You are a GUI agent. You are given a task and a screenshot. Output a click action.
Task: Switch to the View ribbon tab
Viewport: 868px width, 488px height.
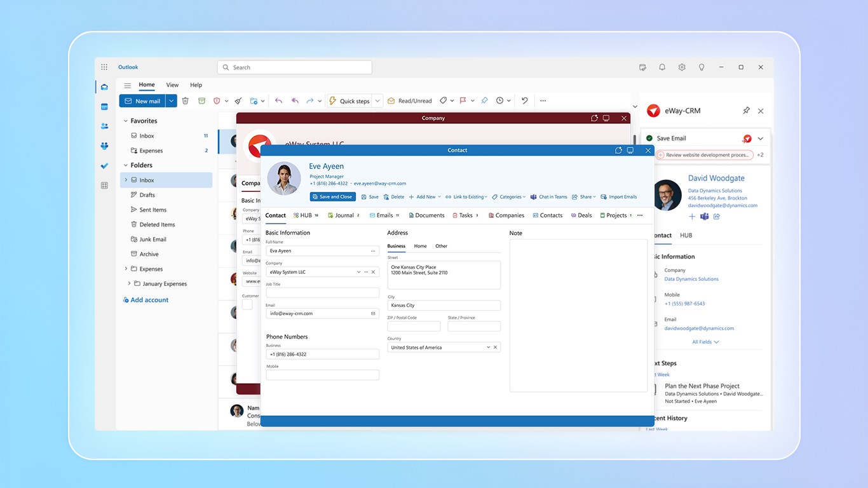[x=172, y=85]
